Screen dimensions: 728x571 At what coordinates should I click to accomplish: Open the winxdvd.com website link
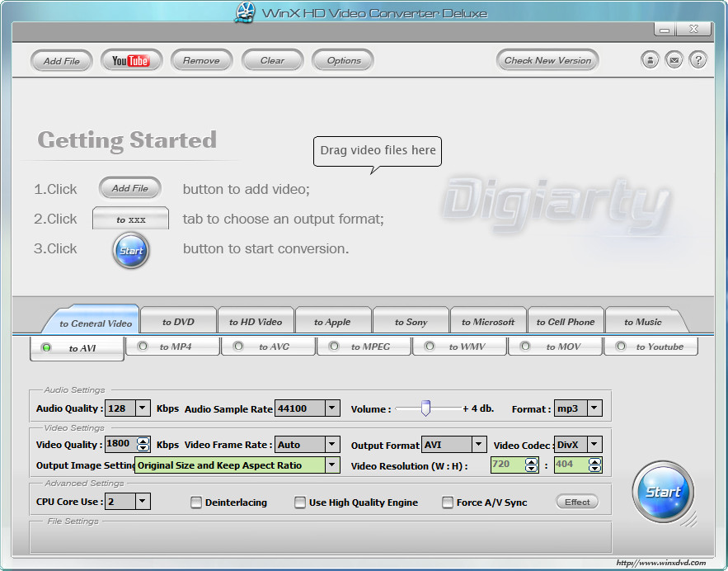(660, 563)
